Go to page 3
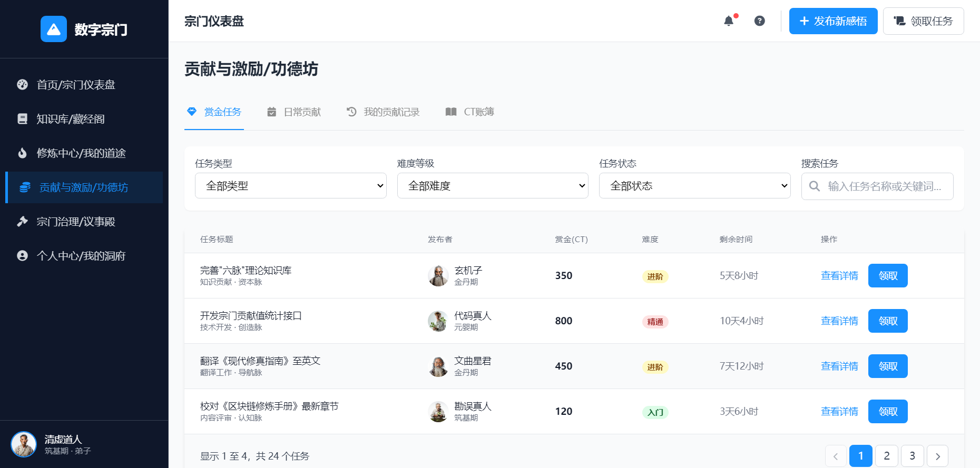 tap(913, 456)
